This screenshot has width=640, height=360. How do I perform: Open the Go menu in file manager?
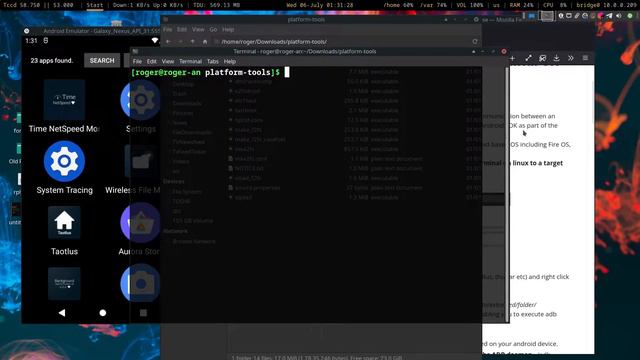pyautogui.click(x=213, y=29)
